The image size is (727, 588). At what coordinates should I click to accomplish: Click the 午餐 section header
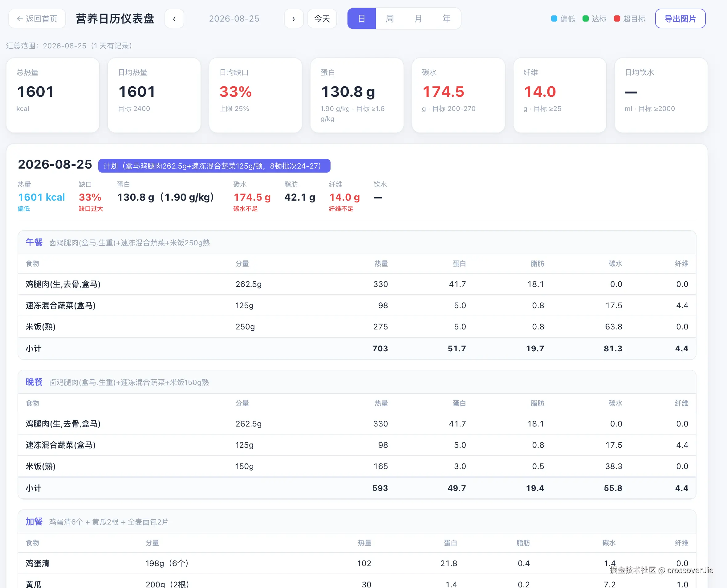point(357,243)
